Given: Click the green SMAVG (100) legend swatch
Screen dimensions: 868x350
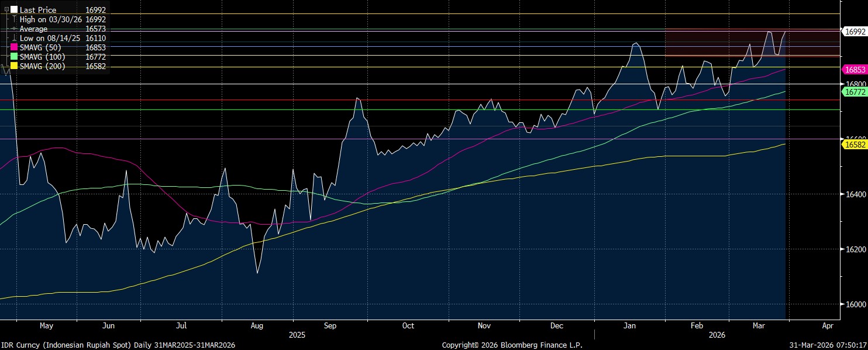Looking at the screenshot, I should (14, 57).
